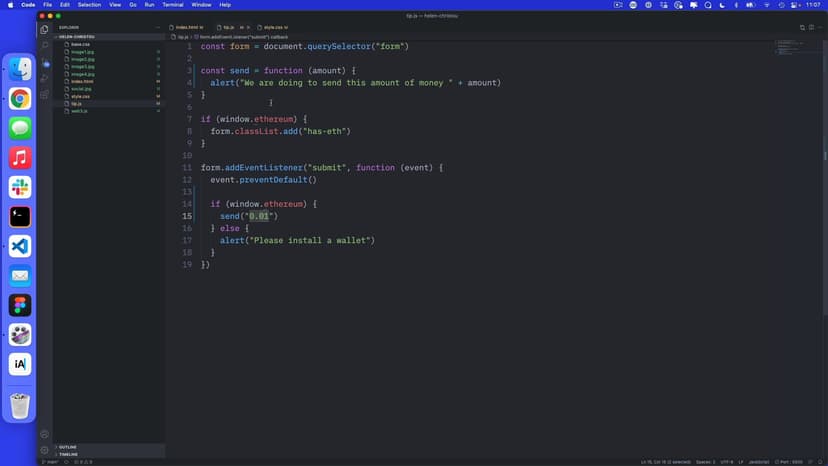
Task: Open the Source Control view
Action: (x=45, y=62)
